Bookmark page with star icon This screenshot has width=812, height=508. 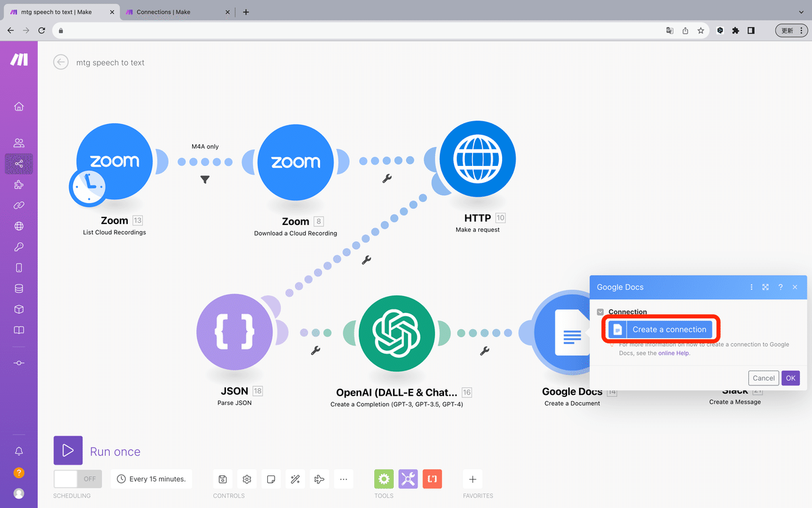(x=701, y=30)
